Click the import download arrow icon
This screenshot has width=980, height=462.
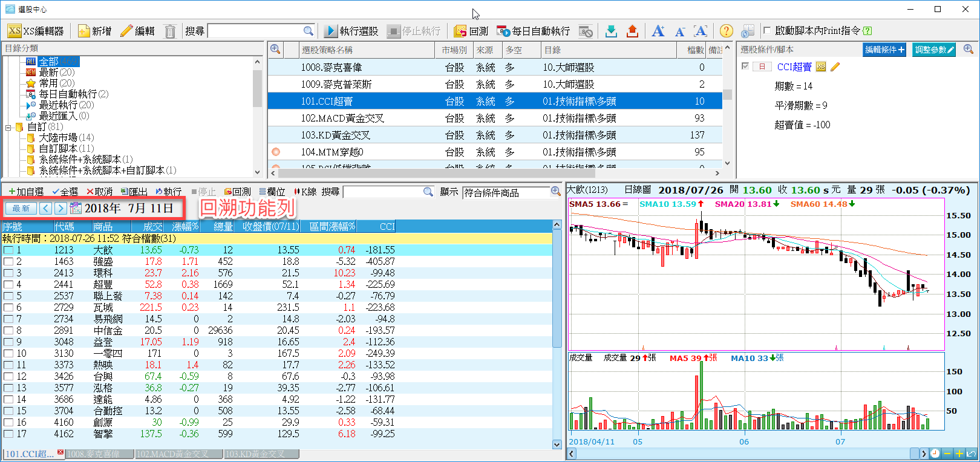(x=611, y=31)
